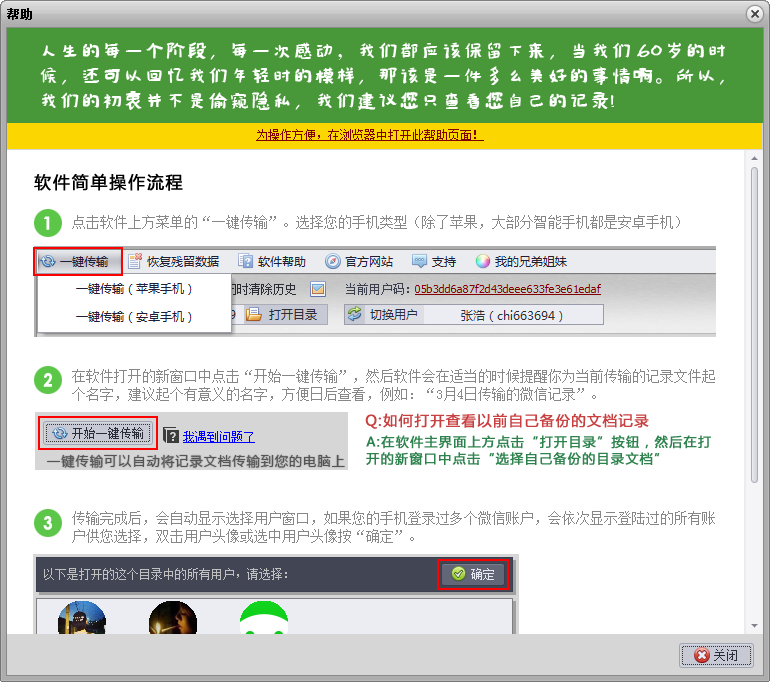Viewport: 770px width, 682px height.
Task: Click the red user code link
Action: [x=508, y=289]
